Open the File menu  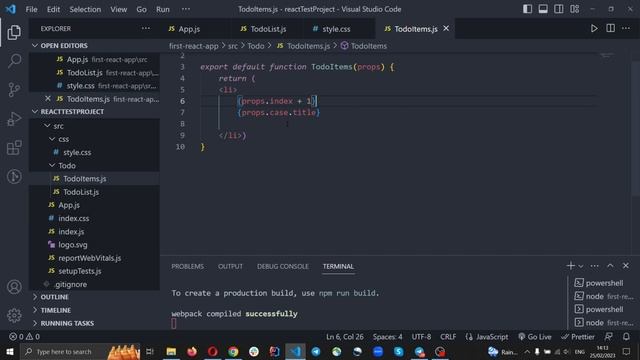(31, 9)
